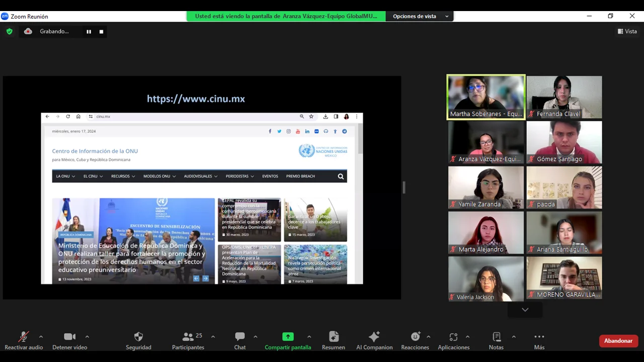Open the Chat panel icon
This screenshot has height=362, width=644.
click(240, 337)
